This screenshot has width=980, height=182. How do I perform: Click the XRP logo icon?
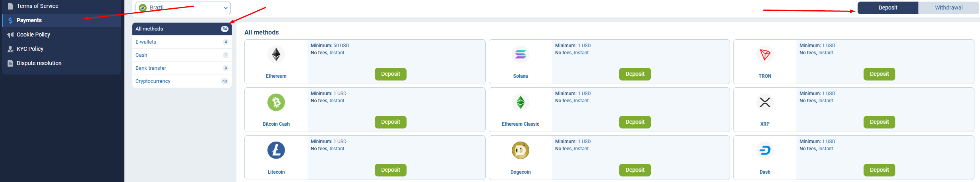765,102
